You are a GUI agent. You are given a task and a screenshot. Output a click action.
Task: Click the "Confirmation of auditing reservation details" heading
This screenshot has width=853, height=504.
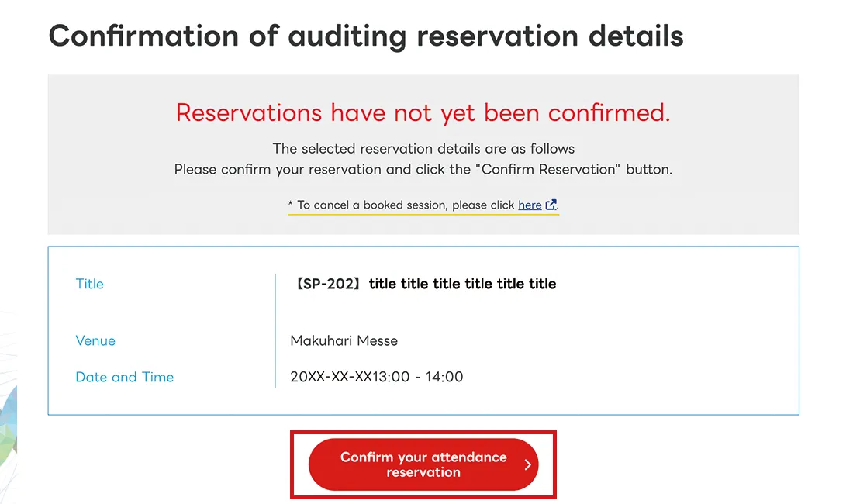366,36
